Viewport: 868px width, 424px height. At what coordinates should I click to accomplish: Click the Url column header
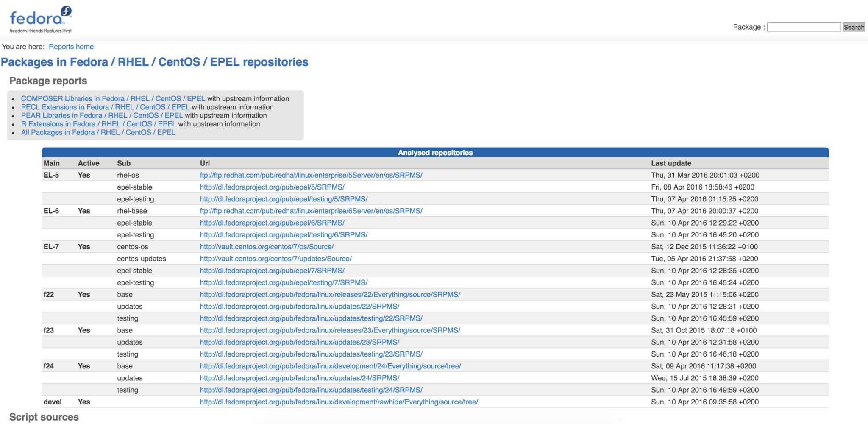point(205,163)
